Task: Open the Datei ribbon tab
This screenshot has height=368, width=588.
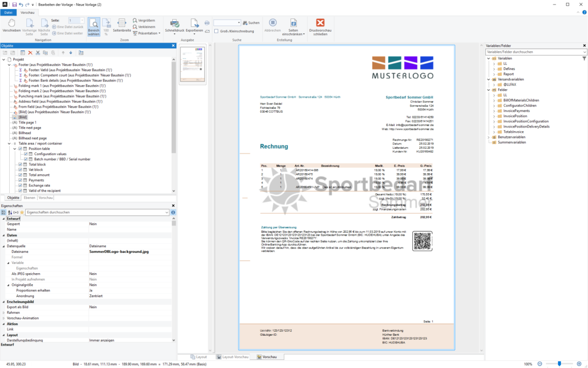Action: 8,12
